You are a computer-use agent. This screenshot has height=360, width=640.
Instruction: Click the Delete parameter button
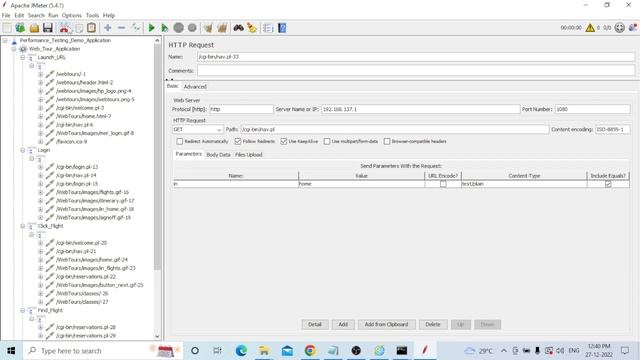click(433, 324)
